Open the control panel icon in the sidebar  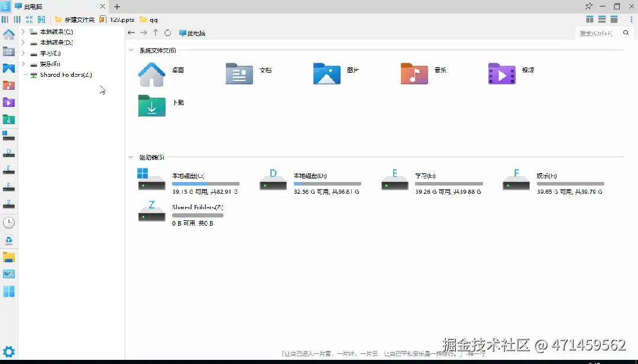pyautogui.click(x=8, y=274)
